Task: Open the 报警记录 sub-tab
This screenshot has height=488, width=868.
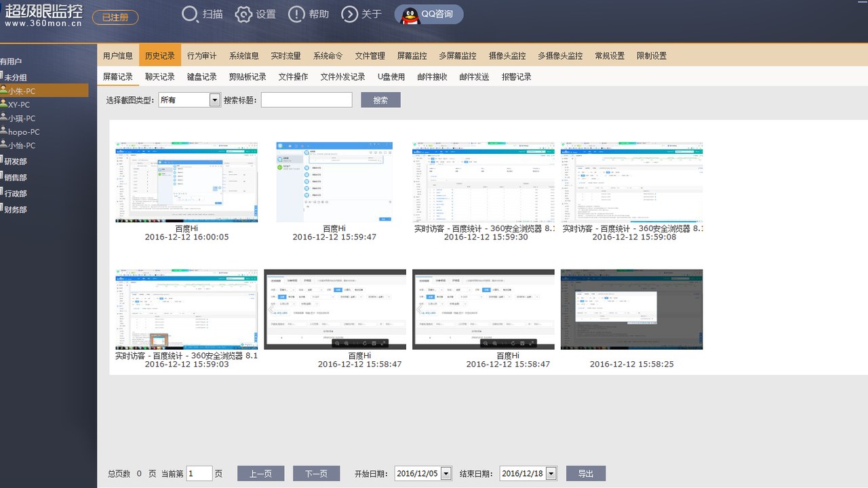Action: [x=517, y=77]
